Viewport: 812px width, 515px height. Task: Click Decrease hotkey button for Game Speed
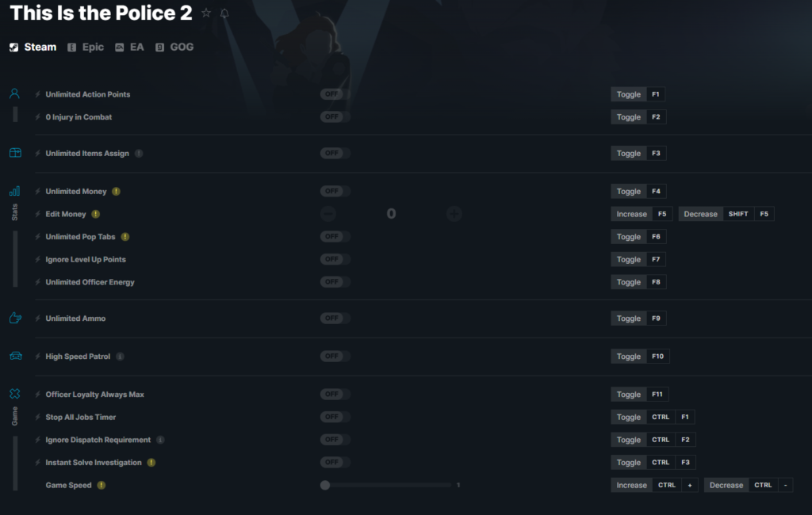pyautogui.click(x=749, y=485)
